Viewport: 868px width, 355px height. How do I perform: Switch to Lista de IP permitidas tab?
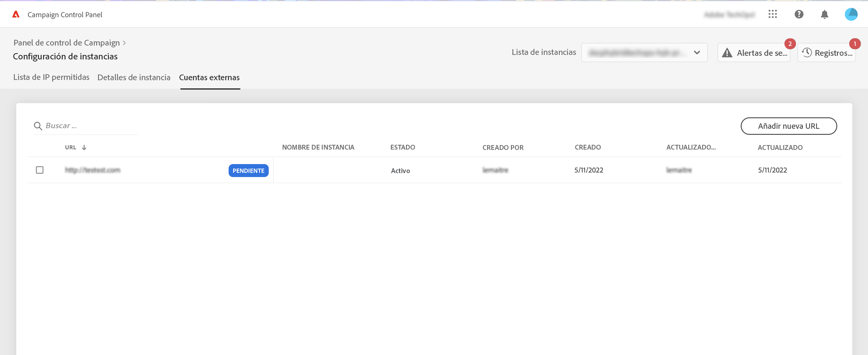51,77
